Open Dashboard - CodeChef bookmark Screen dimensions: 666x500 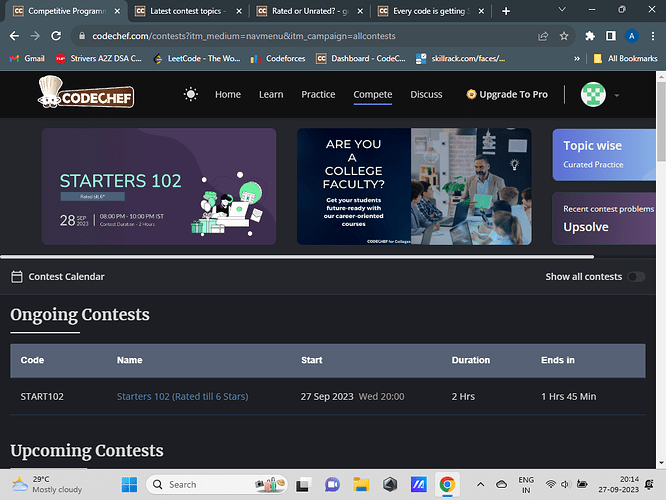point(361,59)
